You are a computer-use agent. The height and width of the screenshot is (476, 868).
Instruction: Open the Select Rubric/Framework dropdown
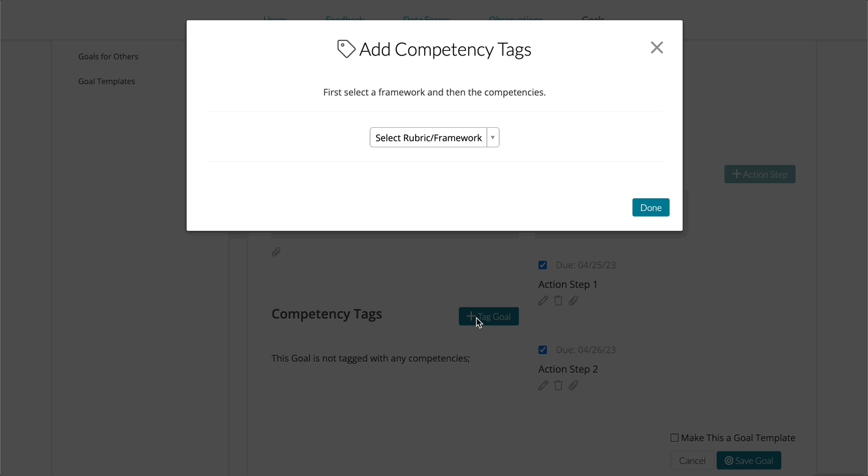pyautogui.click(x=428, y=138)
